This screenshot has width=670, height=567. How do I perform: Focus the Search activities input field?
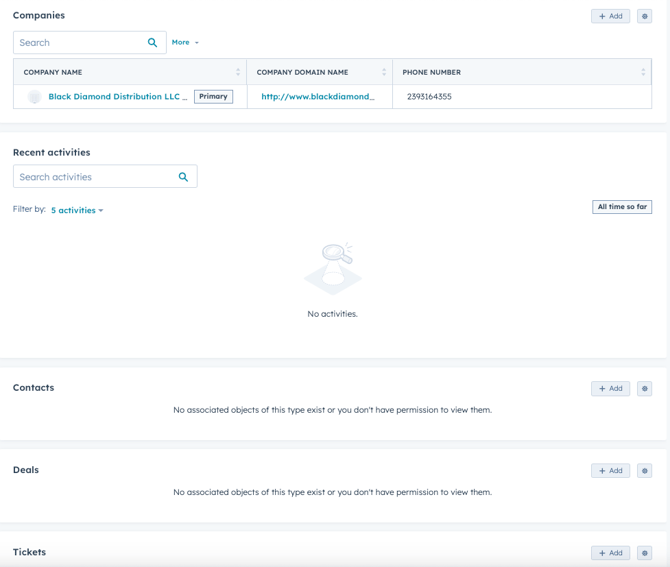point(95,177)
